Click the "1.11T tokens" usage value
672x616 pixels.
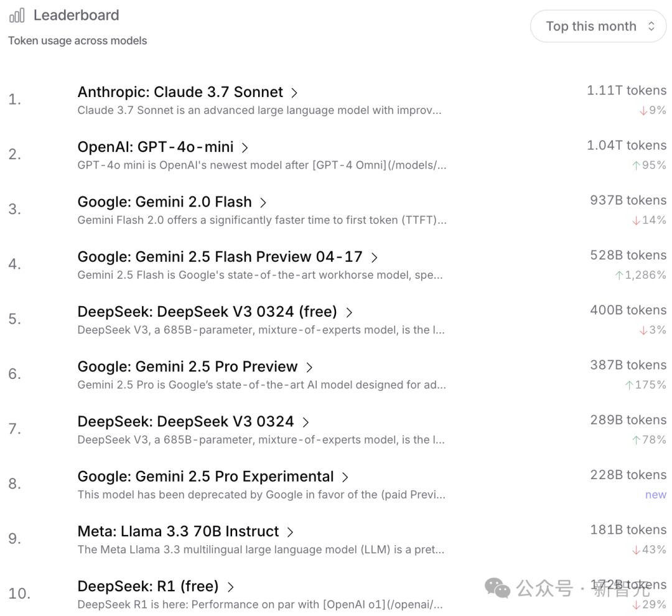627,90
